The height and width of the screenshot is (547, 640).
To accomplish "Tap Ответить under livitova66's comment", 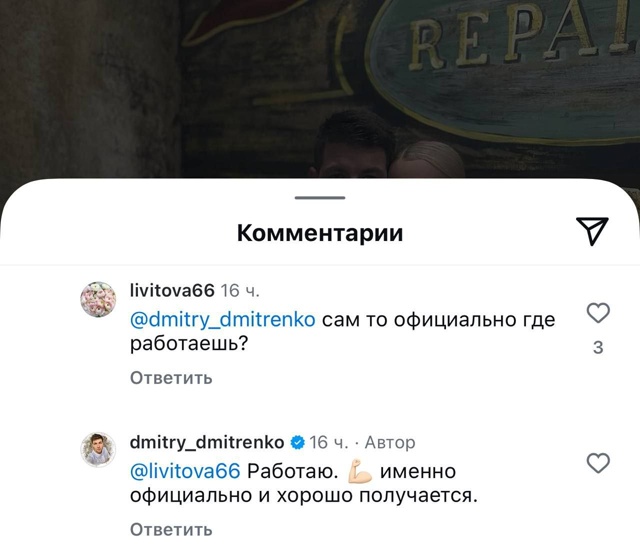I will tap(171, 378).
